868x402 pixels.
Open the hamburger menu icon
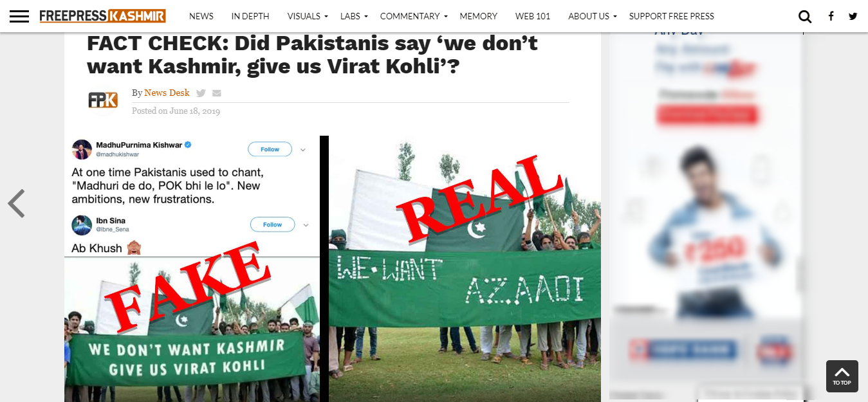click(19, 16)
